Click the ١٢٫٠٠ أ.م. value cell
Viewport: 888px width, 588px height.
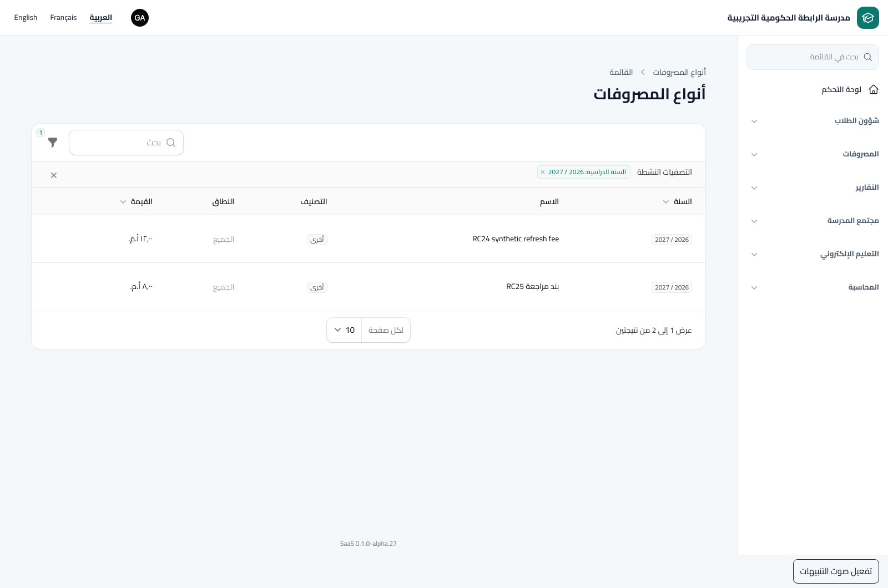click(141, 239)
